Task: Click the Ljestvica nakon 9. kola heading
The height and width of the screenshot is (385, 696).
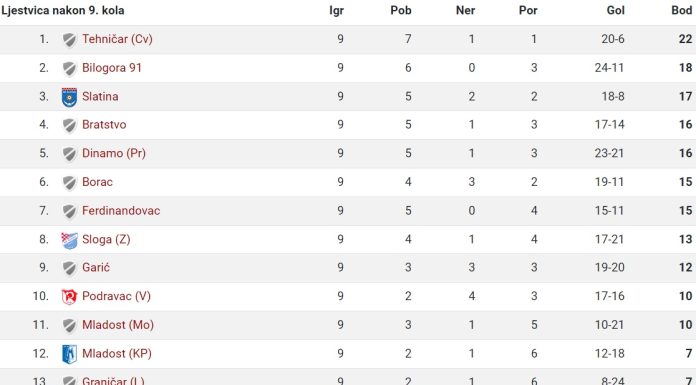Action: click(63, 10)
